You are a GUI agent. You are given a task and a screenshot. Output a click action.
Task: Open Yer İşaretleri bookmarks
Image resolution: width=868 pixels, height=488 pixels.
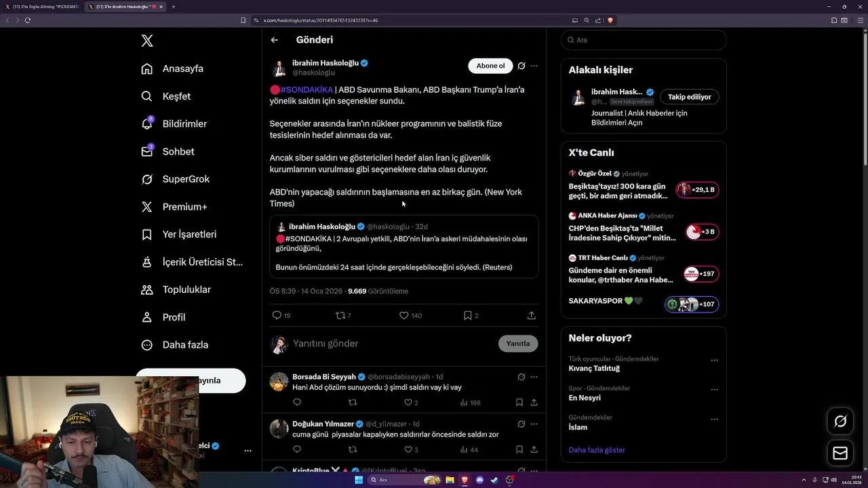point(178,235)
